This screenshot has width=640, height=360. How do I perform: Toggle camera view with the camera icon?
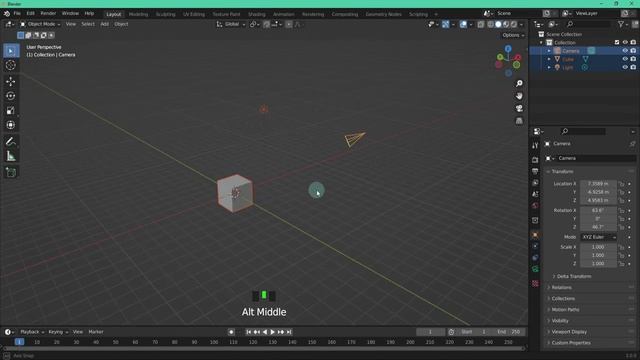point(519,109)
